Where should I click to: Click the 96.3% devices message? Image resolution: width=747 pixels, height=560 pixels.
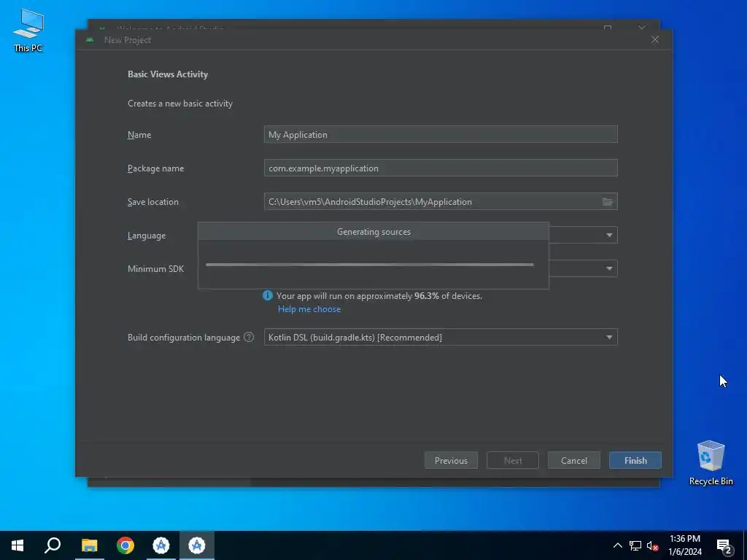(x=379, y=296)
